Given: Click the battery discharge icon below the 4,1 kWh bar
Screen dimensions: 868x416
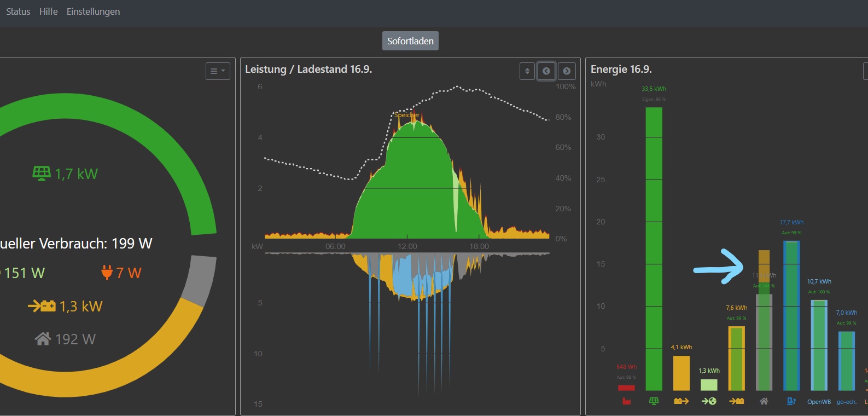Looking at the screenshot, I should tap(681, 401).
